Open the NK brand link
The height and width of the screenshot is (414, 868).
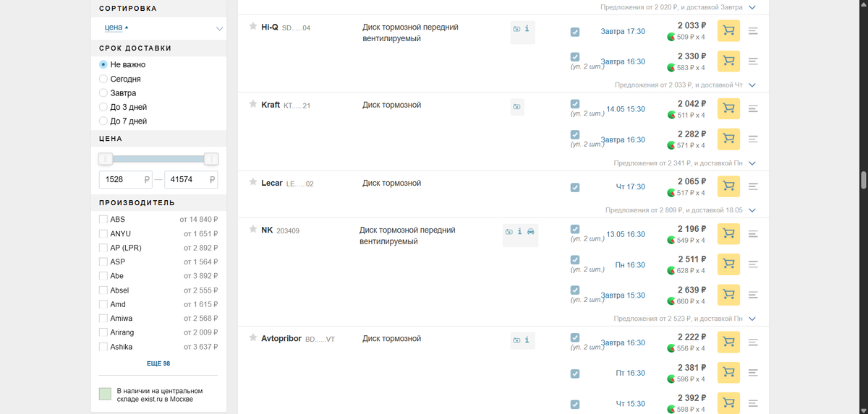pos(267,230)
